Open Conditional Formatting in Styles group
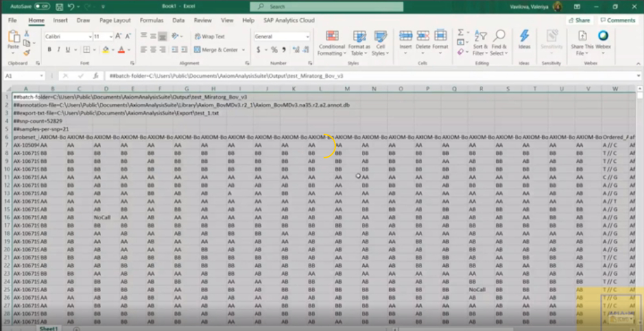 pos(331,42)
